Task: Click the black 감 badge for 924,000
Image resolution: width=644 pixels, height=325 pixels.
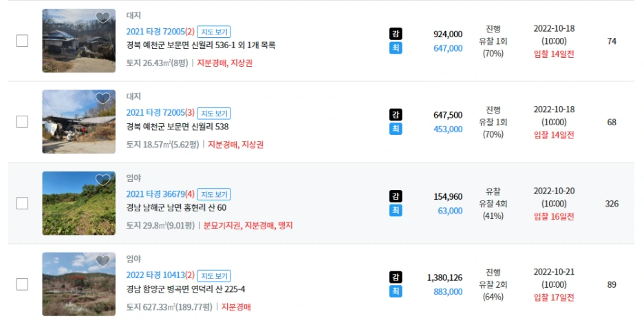Action: (396, 33)
